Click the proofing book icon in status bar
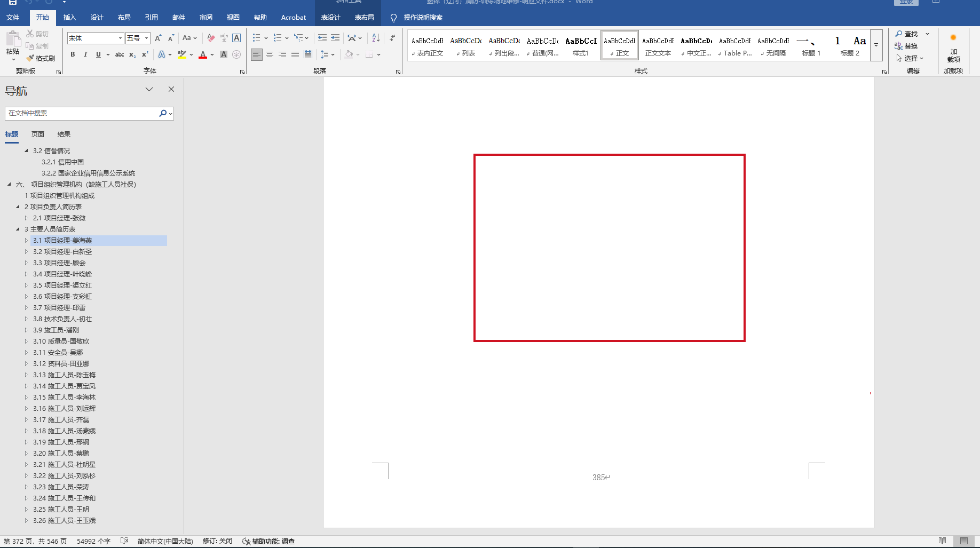Screen dimensions: 980x548 coord(124,541)
